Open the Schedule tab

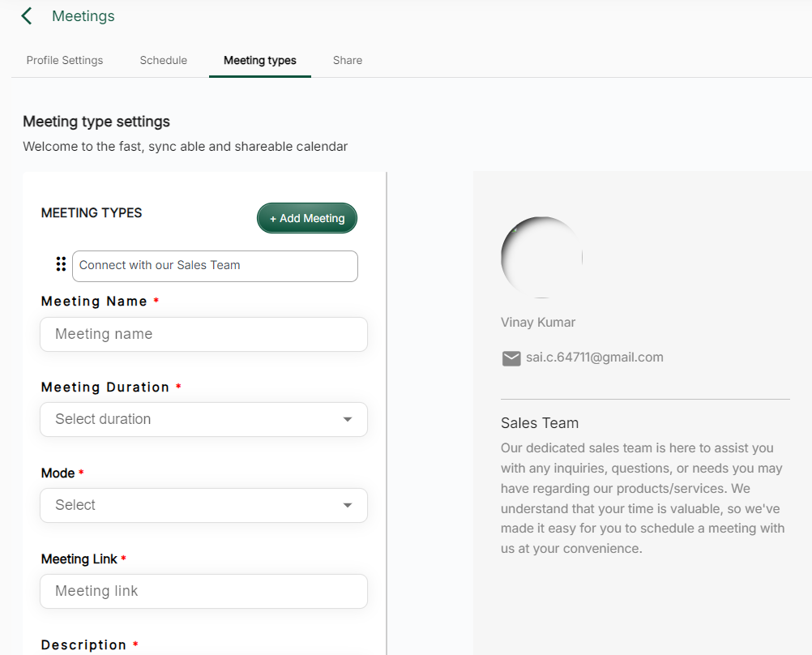coord(163,60)
